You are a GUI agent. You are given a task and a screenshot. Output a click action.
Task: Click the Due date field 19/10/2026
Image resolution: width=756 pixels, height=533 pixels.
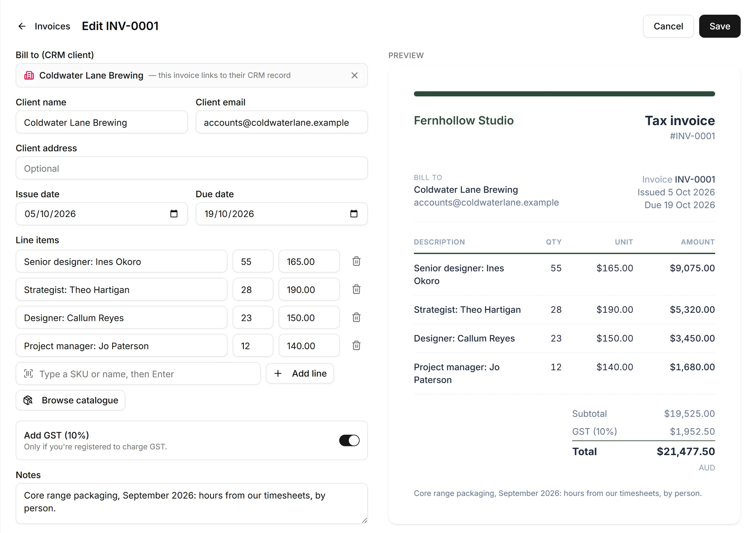pyautogui.click(x=282, y=214)
